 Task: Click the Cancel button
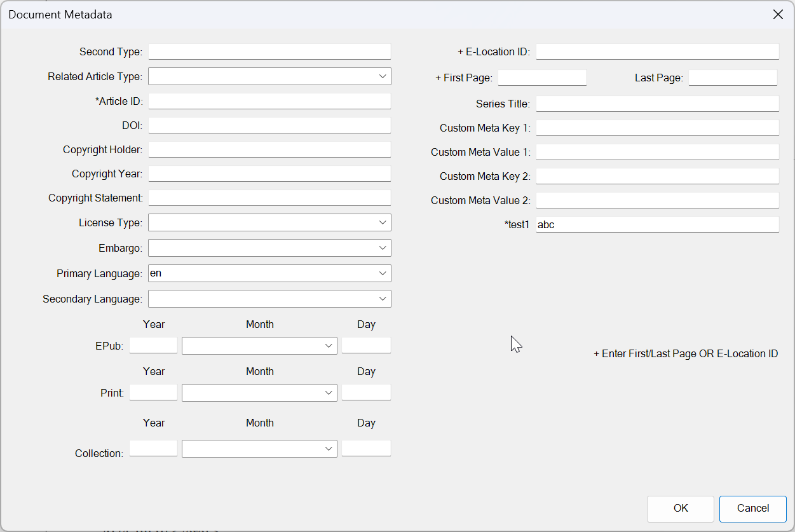tap(752, 508)
